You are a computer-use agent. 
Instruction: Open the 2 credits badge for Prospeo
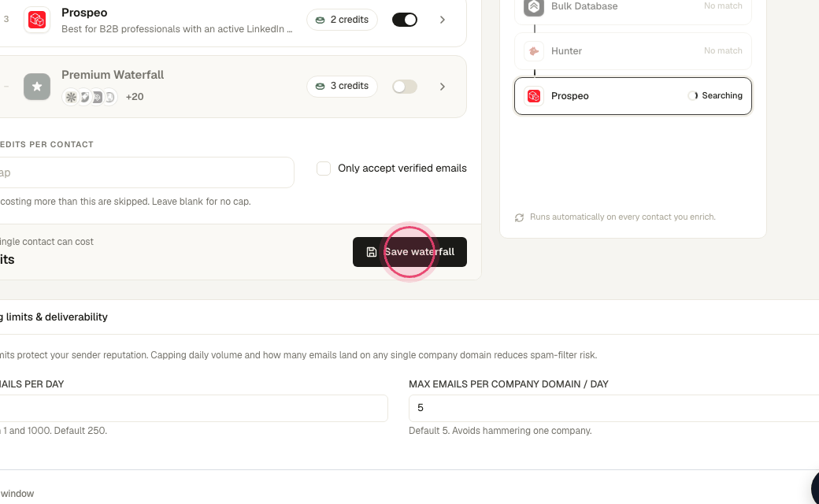point(342,20)
